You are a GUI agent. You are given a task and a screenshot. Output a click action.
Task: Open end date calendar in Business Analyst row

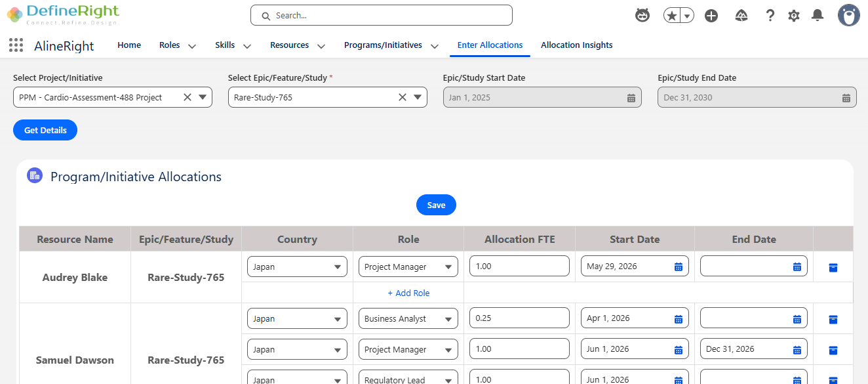point(797,318)
